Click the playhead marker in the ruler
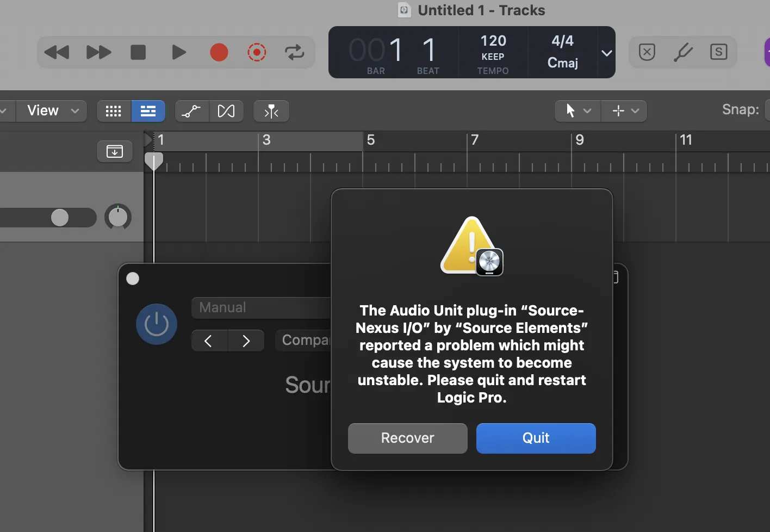 [x=154, y=162]
